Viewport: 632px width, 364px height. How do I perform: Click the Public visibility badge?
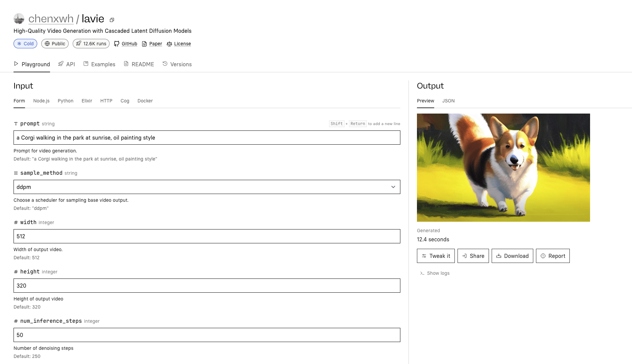55,44
